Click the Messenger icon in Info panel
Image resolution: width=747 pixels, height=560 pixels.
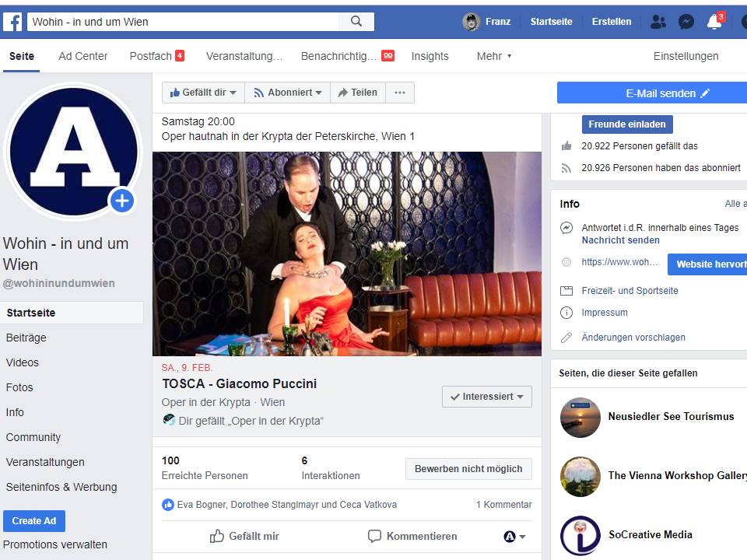pos(566,228)
